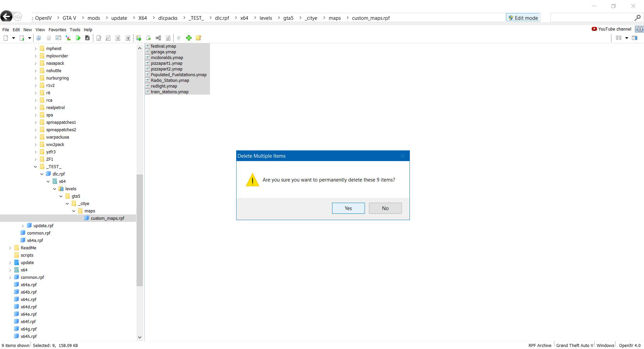Click the magnifier search icon

(x=637, y=18)
